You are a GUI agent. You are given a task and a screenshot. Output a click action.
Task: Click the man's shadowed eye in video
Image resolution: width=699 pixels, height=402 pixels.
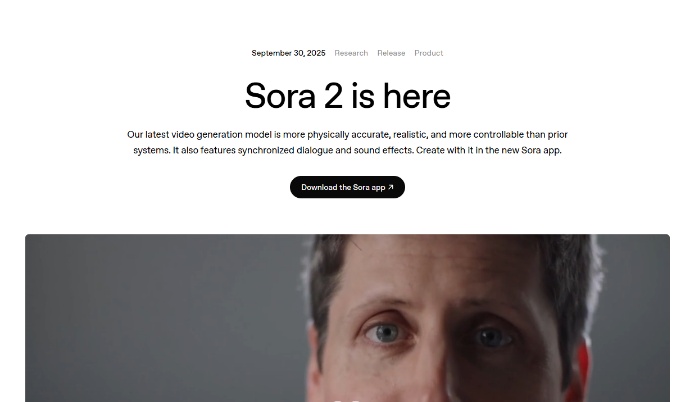tap(492, 336)
